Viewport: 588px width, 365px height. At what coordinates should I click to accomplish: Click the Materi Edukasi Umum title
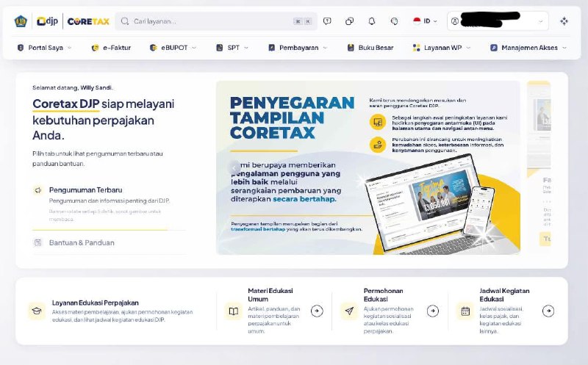click(270, 295)
